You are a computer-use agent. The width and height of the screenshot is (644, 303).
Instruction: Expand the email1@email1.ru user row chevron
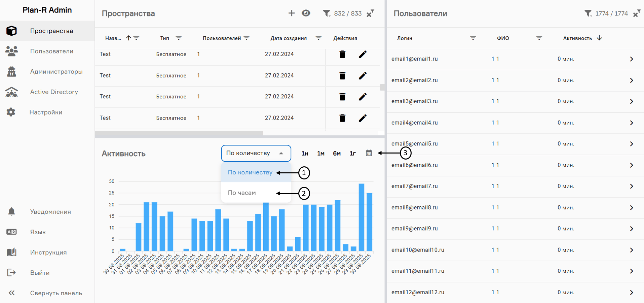[631, 59]
